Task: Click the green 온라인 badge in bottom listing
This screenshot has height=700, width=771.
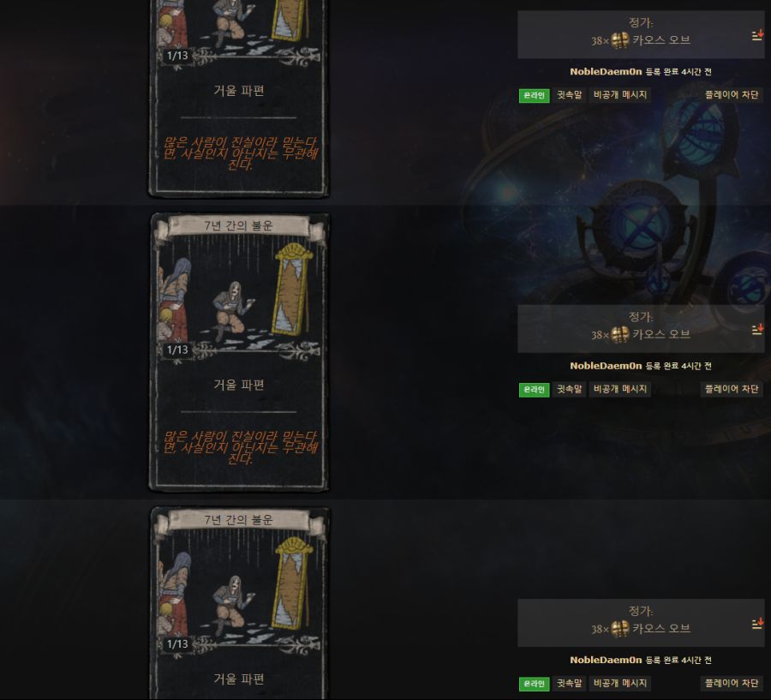Action: tap(534, 684)
